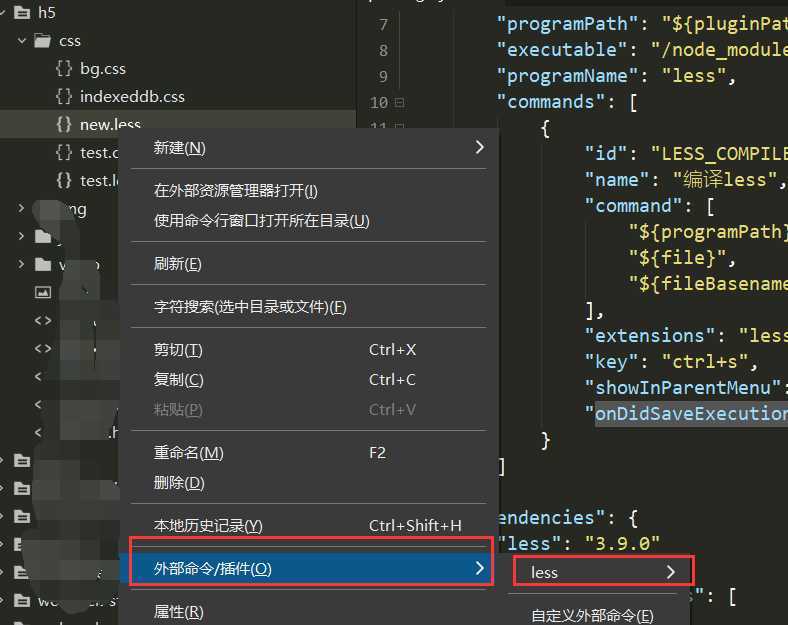Image resolution: width=788 pixels, height=625 pixels.
Task: Choose 字符搜索(选中目录或文件)(F)
Action: [x=308, y=306]
